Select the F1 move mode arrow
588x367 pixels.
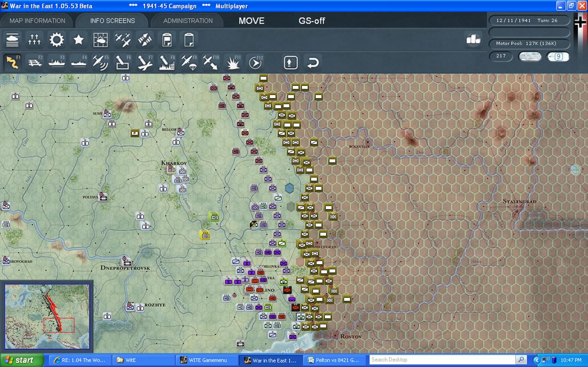[13, 62]
